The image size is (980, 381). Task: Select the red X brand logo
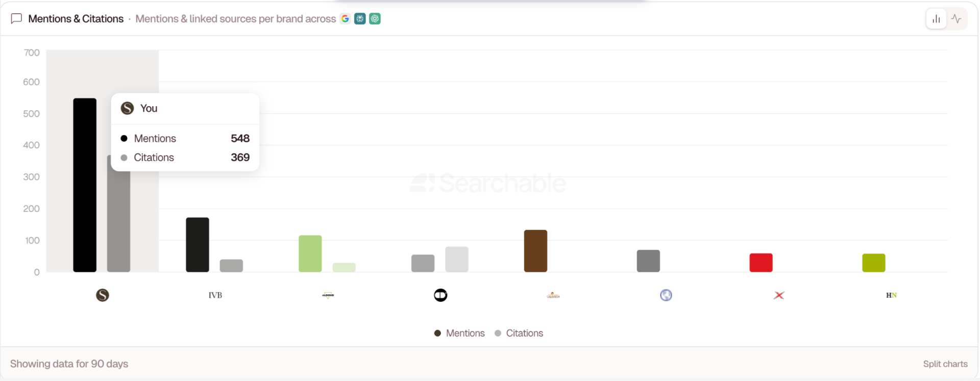tap(779, 295)
